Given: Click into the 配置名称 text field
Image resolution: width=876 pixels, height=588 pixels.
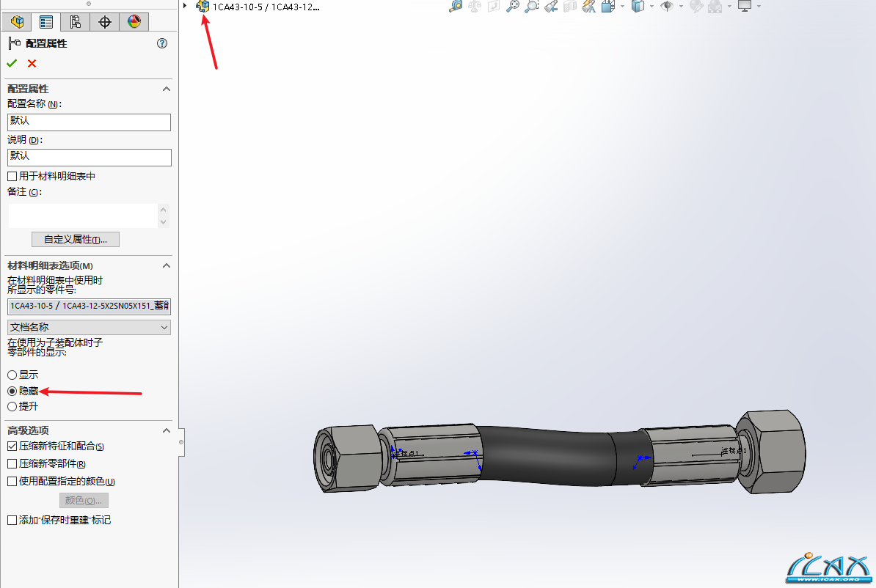Looking at the screenshot, I should click(x=89, y=122).
